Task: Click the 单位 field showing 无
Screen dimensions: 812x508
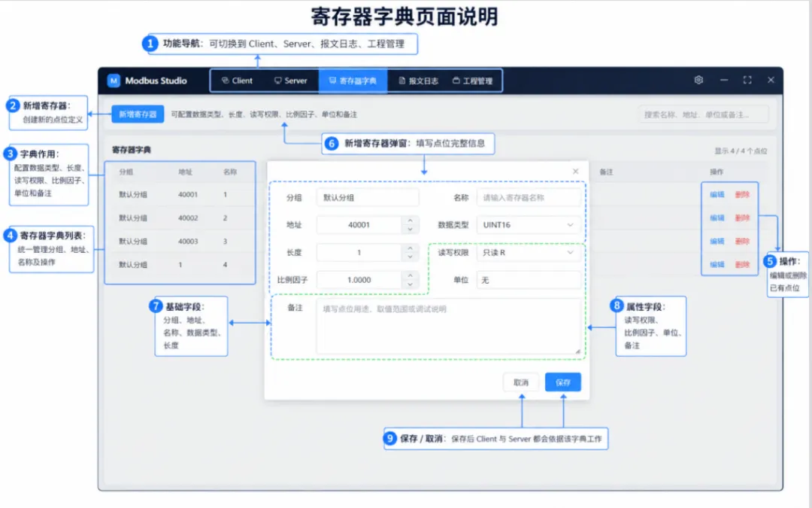Action: [x=529, y=280]
